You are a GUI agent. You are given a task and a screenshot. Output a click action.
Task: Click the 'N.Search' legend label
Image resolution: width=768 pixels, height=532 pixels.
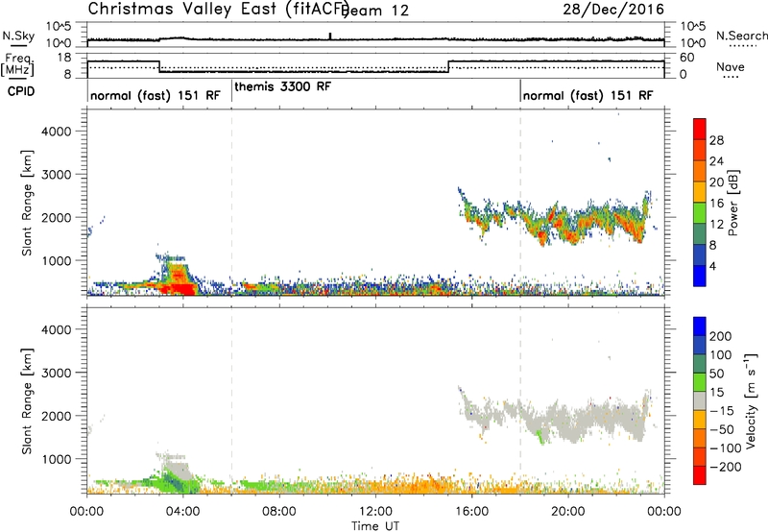pos(741,36)
